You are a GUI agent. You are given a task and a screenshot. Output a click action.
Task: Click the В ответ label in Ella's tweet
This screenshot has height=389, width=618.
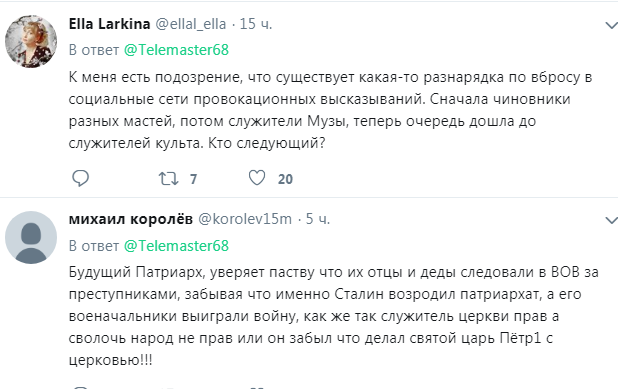tap(94, 50)
